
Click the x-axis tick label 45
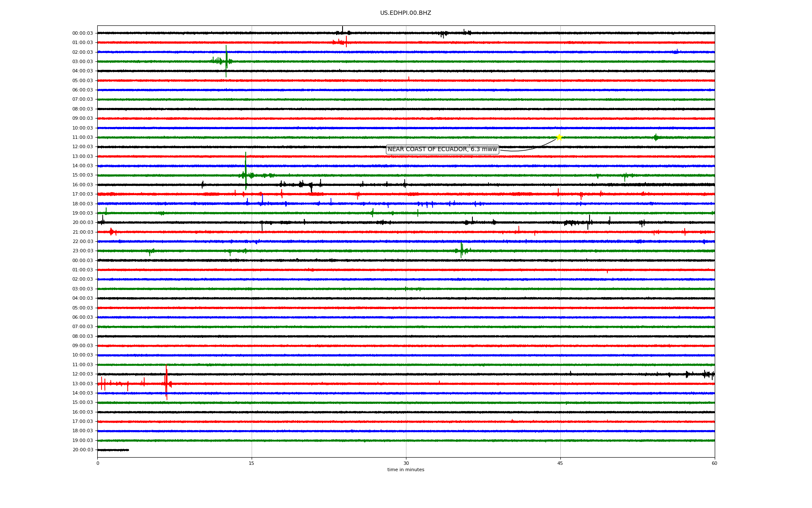[560, 463]
